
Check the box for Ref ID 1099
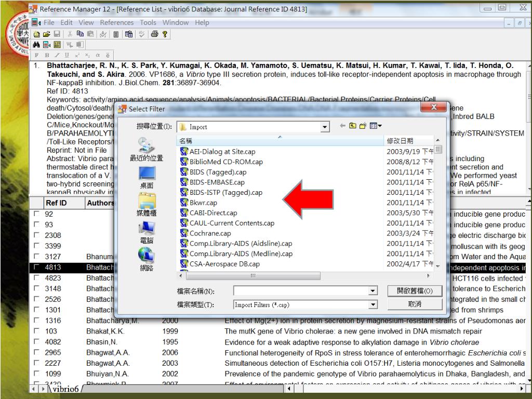[x=36, y=374]
